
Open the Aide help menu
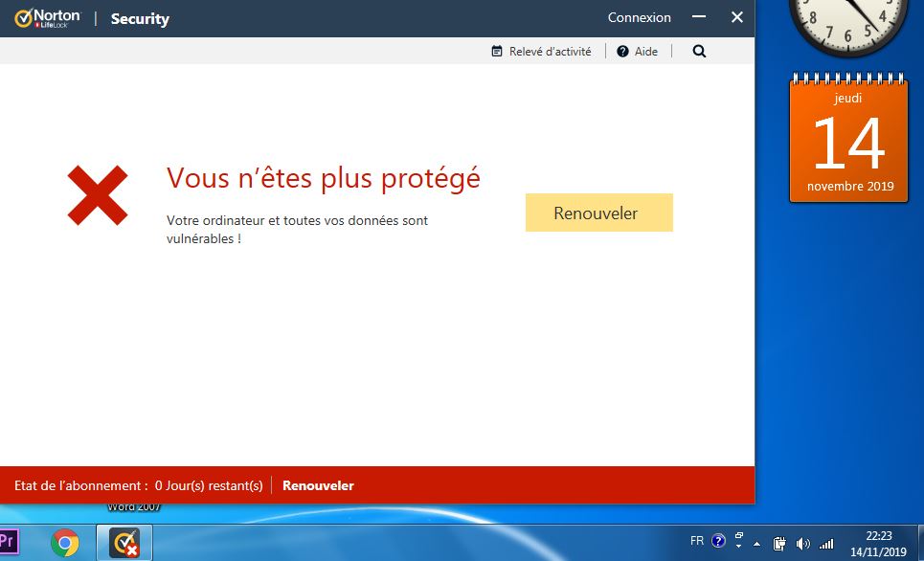[637, 52]
